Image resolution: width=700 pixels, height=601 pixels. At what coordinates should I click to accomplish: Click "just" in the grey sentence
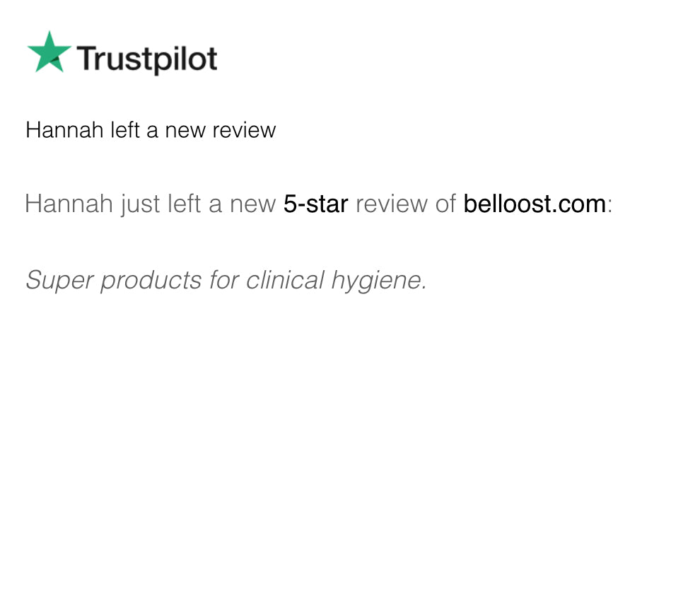tap(140, 204)
